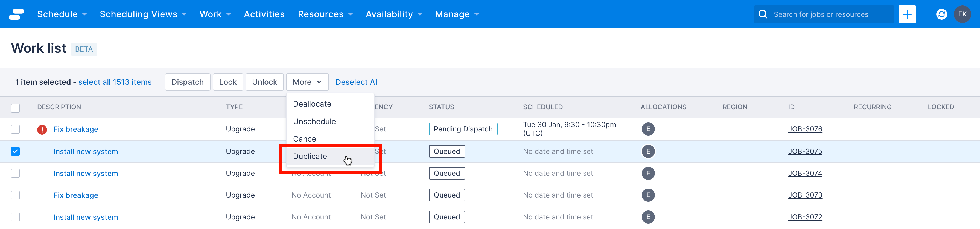The height and width of the screenshot is (229, 980).
Task: Expand the Resources menu
Action: (325, 14)
